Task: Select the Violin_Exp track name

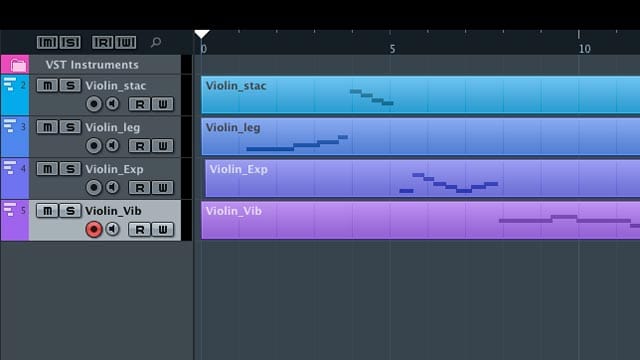Action: click(114, 169)
